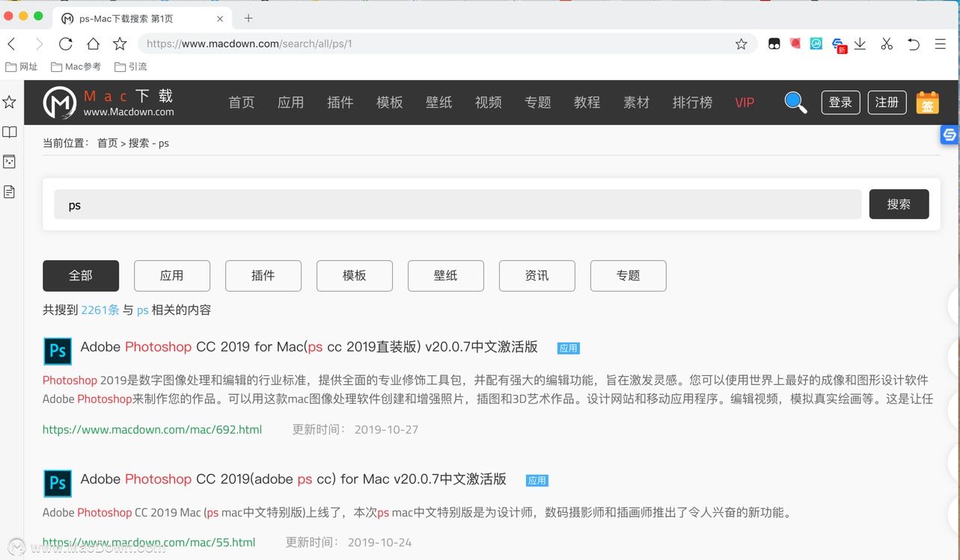The height and width of the screenshot is (560, 960).
Task: Open 教程 in the site navigation
Action: [587, 102]
